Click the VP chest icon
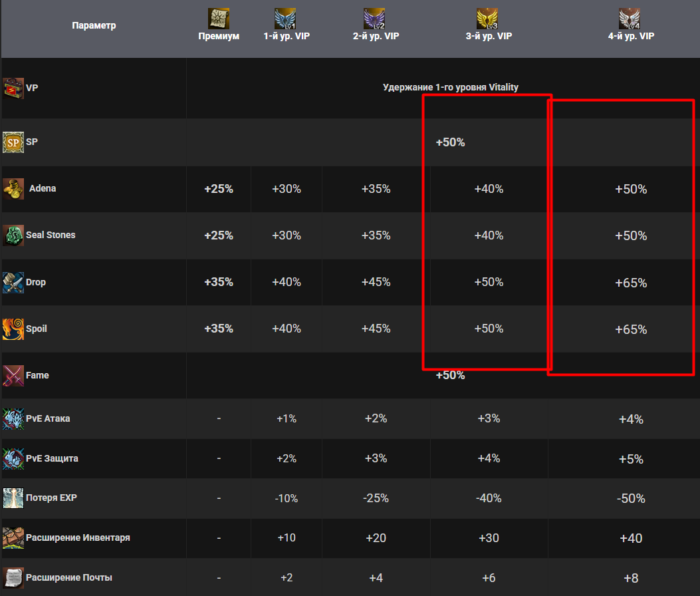700x596 pixels. click(13, 88)
